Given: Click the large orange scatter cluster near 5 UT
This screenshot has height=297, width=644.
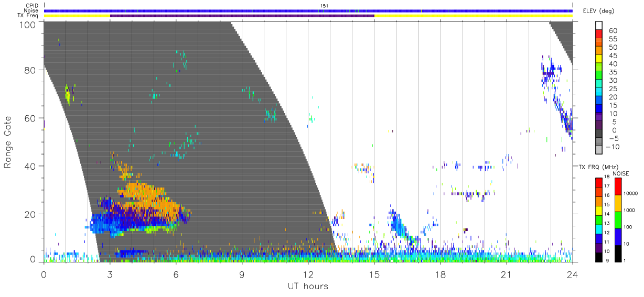Looking at the screenshot, I should [x=152, y=199].
